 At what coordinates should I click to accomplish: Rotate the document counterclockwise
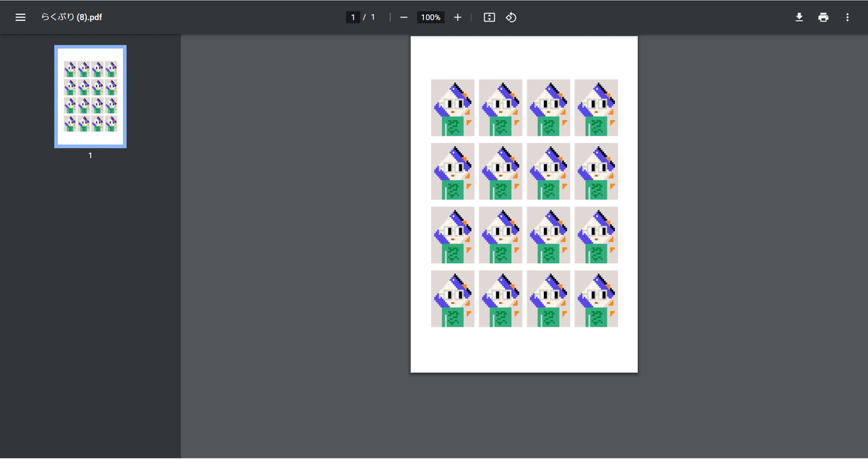coord(511,17)
